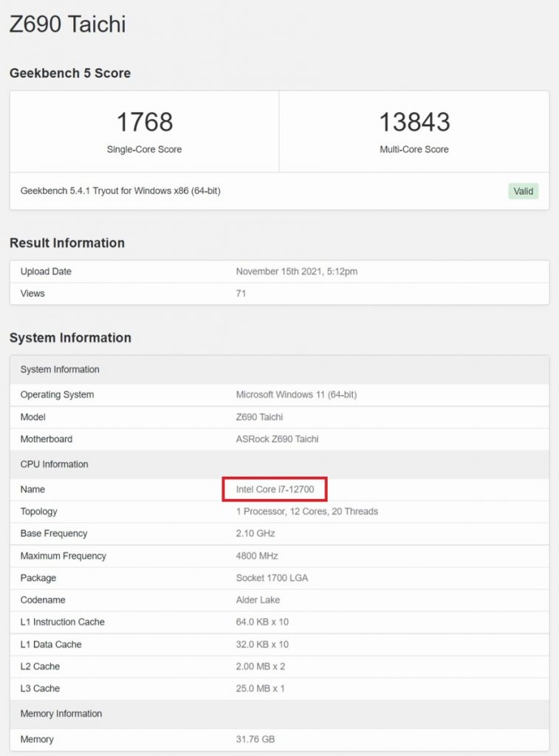The height and width of the screenshot is (756, 559).
Task: Click the CPU Information header row
Action: [279, 464]
